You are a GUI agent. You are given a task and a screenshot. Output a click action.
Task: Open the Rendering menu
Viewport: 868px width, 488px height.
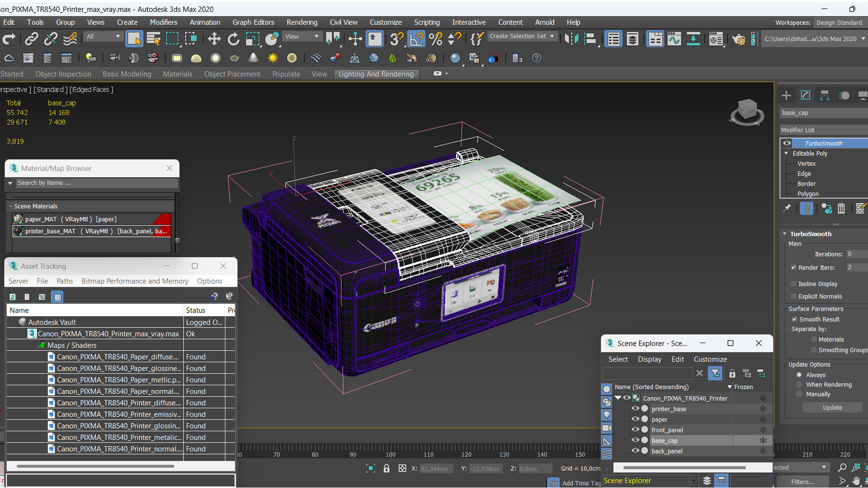(302, 22)
